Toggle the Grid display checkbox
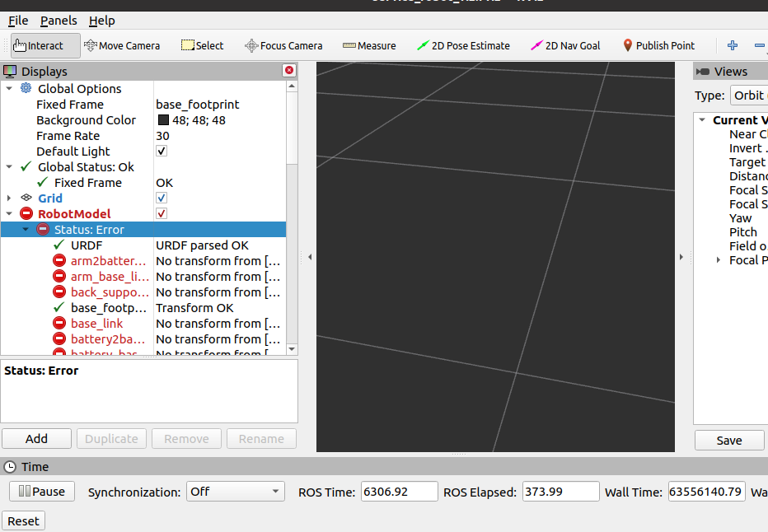Screen dimensions: 768x532 162,198
